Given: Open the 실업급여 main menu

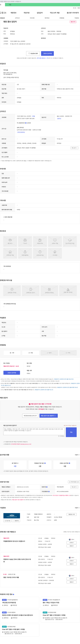Looking at the screenshot, I should click(40, 13).
